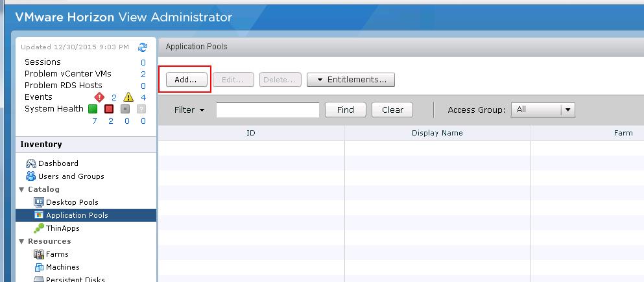This screenshot has width=644, height=282.
Task: Collapse the Catalog tree section
Action: tap(22, 189)
